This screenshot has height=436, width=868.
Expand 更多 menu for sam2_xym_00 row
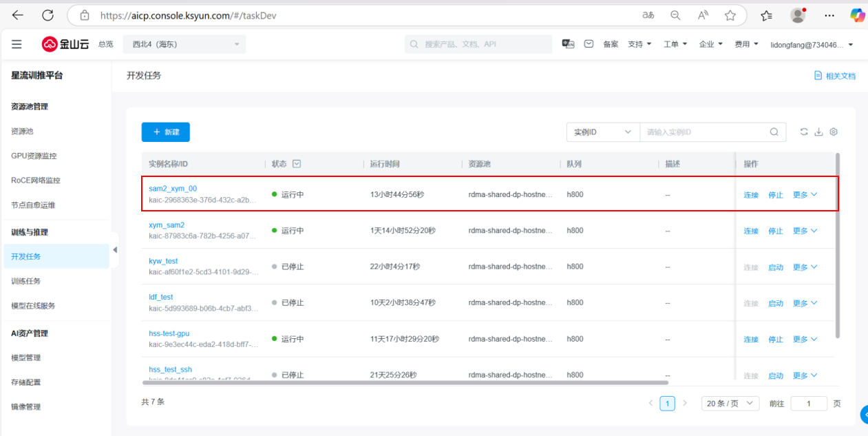pyautogui.click(x=805, y=195)
